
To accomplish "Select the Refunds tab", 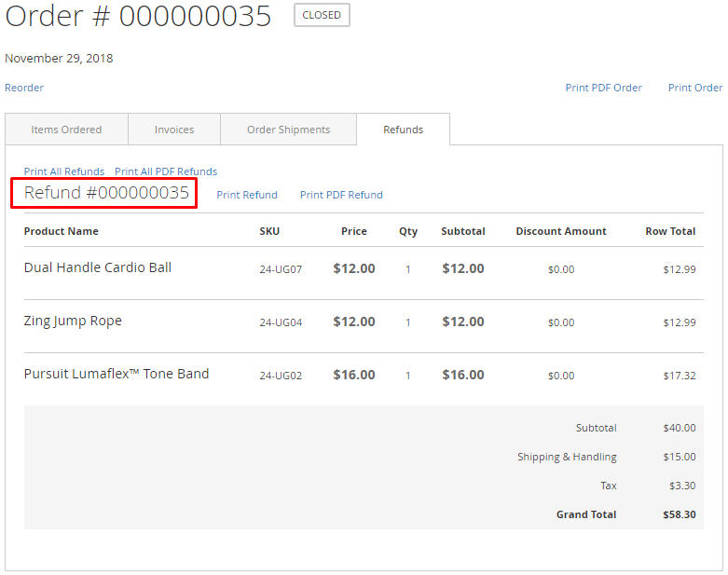I will point(403,130).
